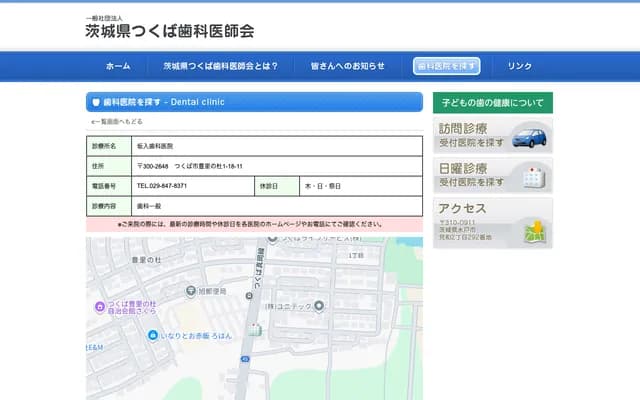This screenshot has width=640, height=400.
Task: Click the map icon on アクセス banner
Action: (536, 231)
